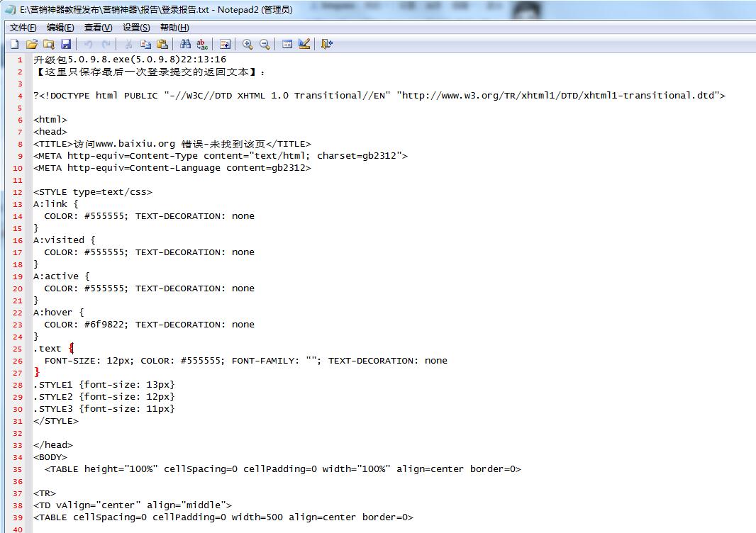Click the Save floppy disk icon
The height and width of the screenshot is (533, 756).
66,44
